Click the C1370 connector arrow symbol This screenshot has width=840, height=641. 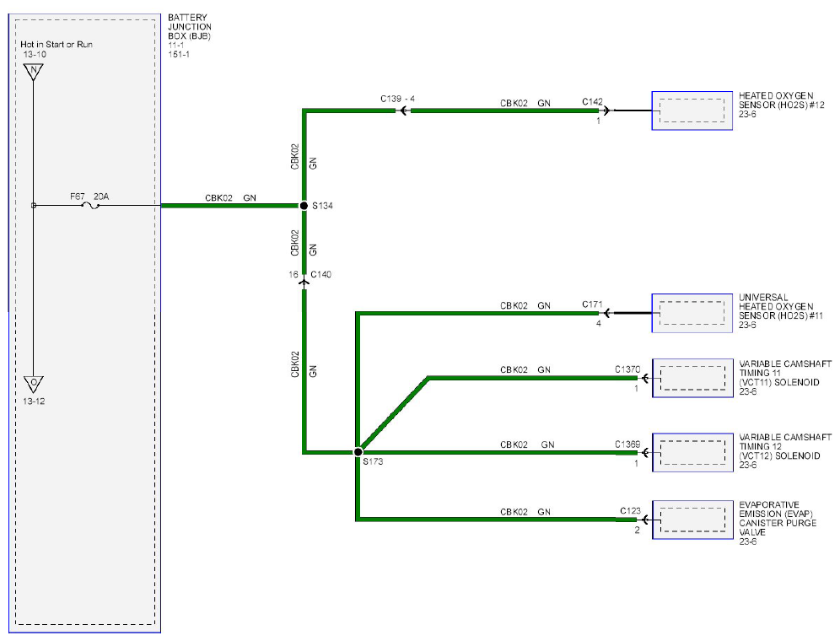[x=645, y=379]
